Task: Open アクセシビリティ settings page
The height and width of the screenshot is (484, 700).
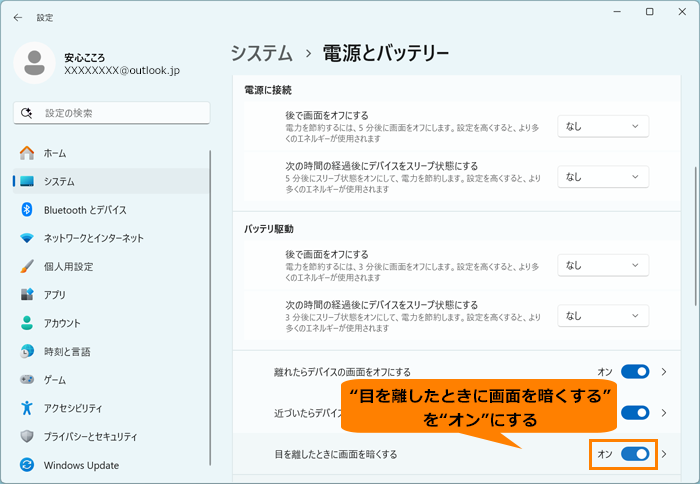Action: (111, 408)
